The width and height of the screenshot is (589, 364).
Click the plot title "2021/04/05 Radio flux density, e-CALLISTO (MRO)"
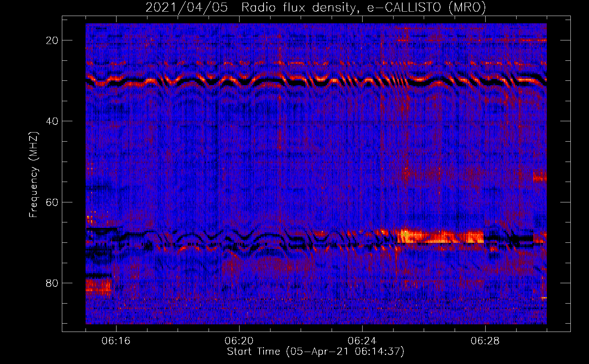(316, 7)
